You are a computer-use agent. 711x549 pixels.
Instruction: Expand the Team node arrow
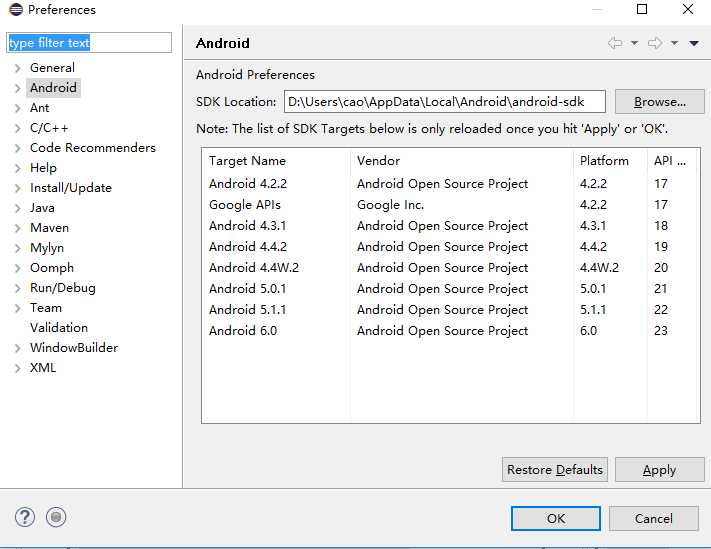click(x=18, y=308)
